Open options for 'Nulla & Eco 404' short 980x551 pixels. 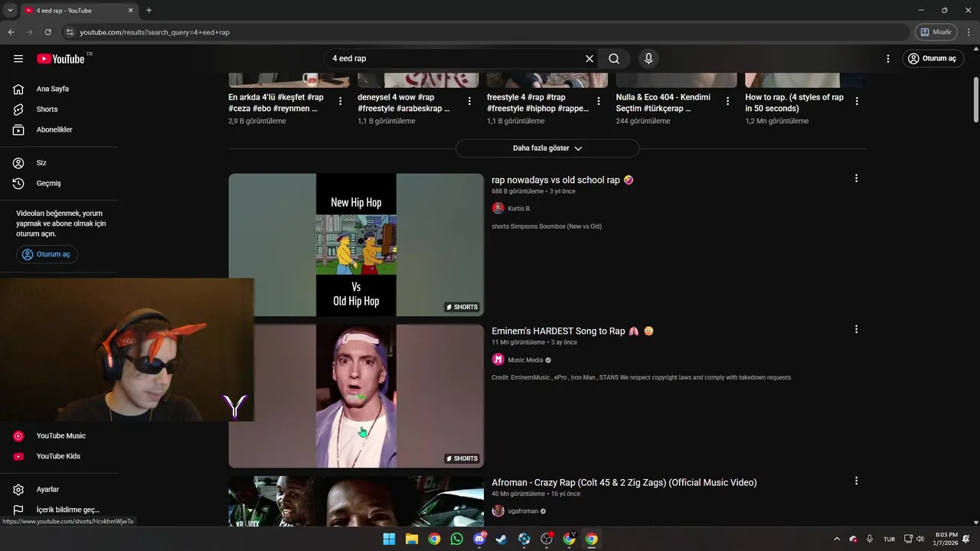(727, 101)
